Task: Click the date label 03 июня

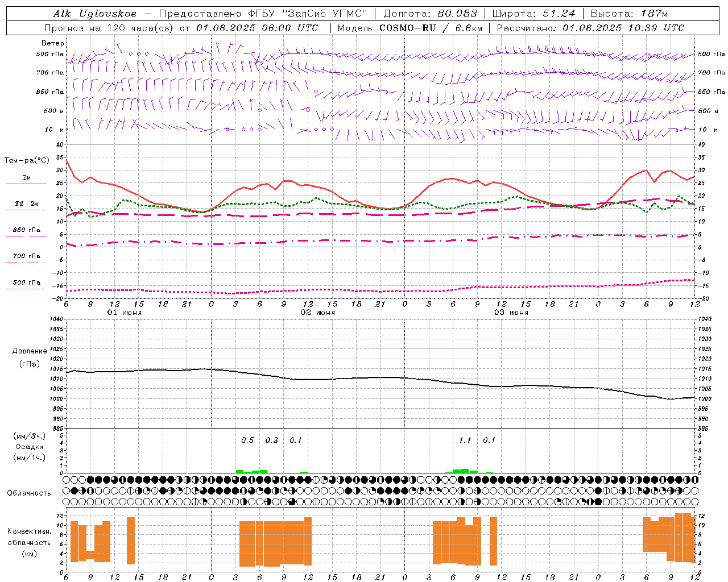Action: (x=511, y=313)
